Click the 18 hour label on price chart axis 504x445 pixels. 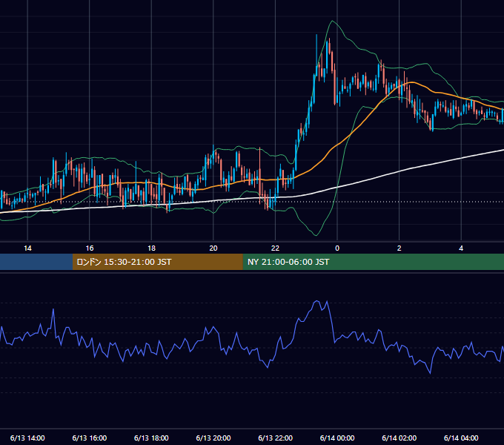point(151,248)
